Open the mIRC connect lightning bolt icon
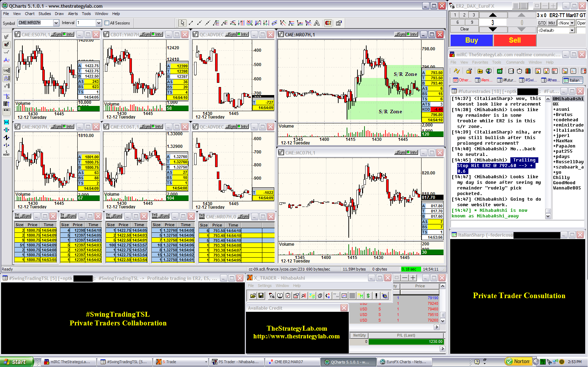 [x=456, y=71]
